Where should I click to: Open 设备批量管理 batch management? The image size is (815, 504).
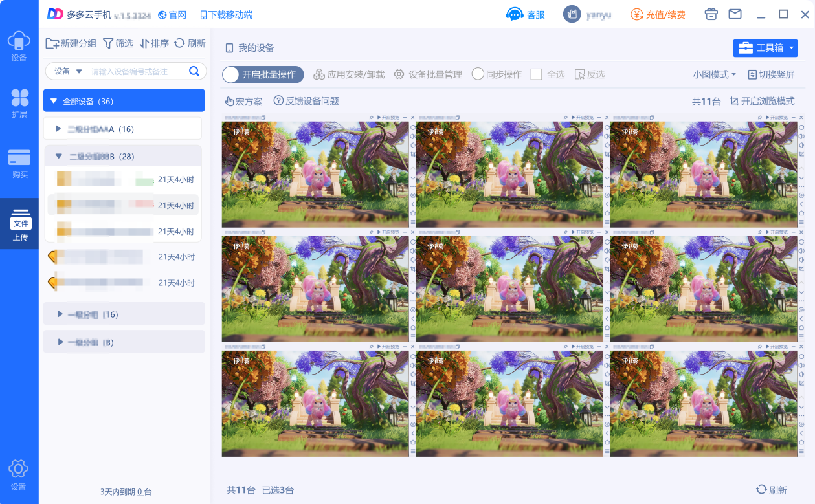428,74
